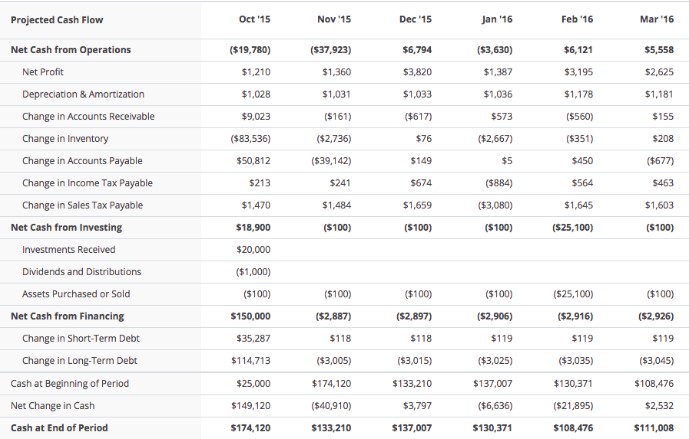This screenshot has width=689, height=439.
Task: Select Change in Short-Term Debt label
Action: click(81, 338)
